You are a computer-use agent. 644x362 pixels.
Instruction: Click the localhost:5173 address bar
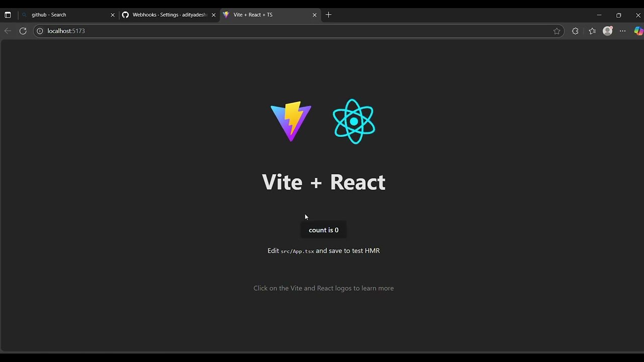coord(298,31)
